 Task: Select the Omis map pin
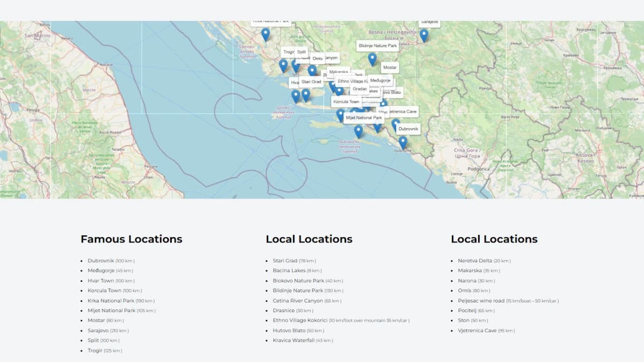tap(312, 71)
